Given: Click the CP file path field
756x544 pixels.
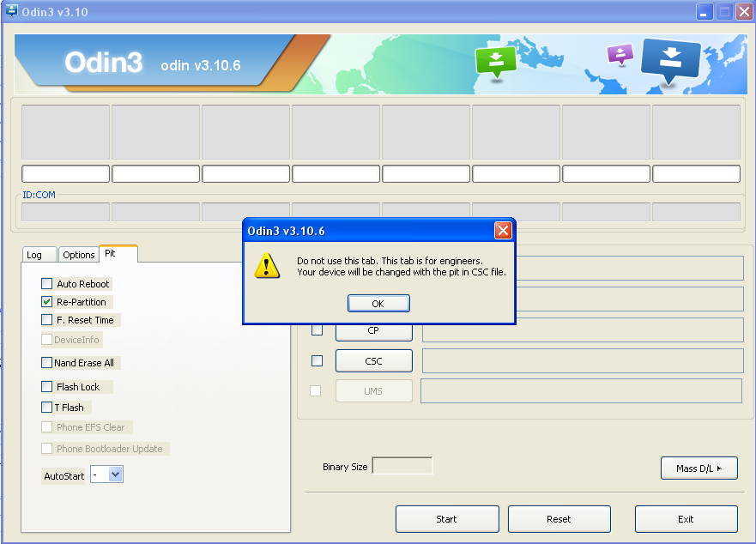Looking at the screenshot, I should click(x=583, y=331).
